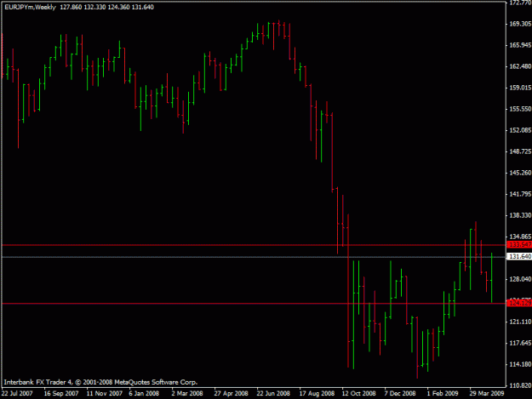Click the 162.480 price scale value
The width and height of the screenshot is (532, 399).
tap(520, 66)
